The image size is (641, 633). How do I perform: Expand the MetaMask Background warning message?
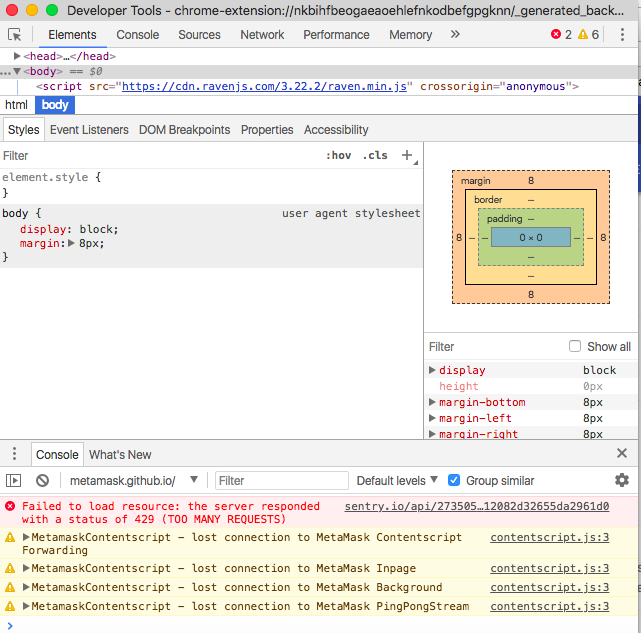(x=26, y=587)
